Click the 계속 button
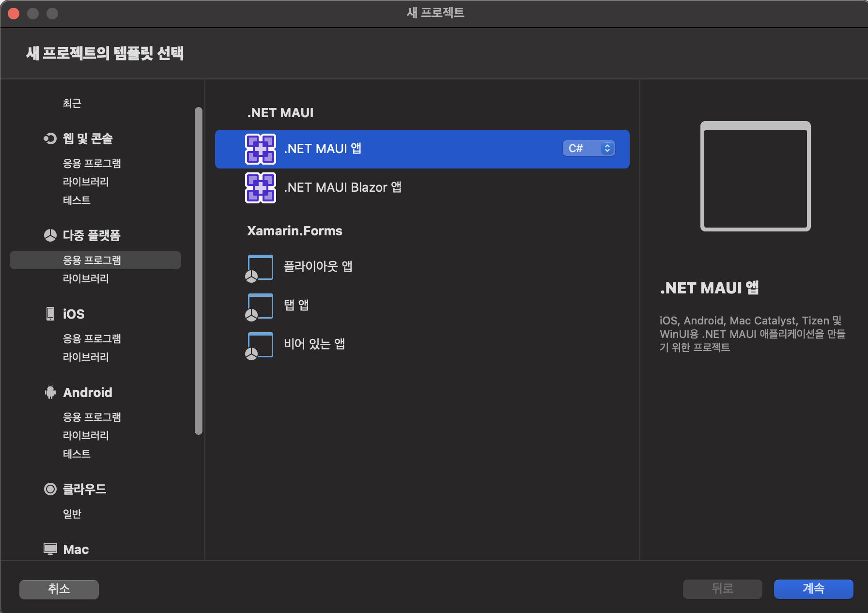The height and width of the screenshot is (613, 868). point(814,589)
